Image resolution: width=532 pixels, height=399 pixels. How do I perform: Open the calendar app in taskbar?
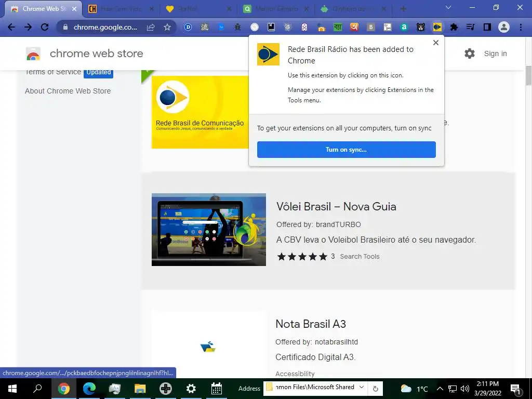click(x=217, y=389)
